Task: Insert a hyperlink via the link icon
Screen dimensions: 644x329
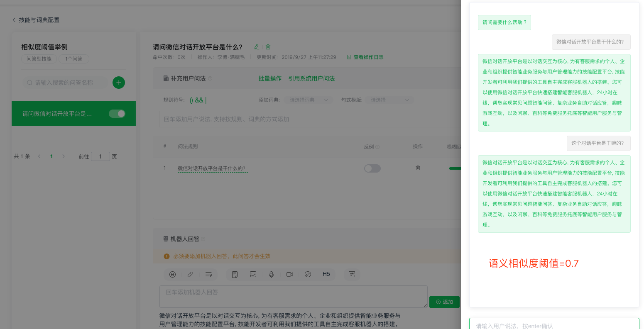Action: (x=190, y=274)
